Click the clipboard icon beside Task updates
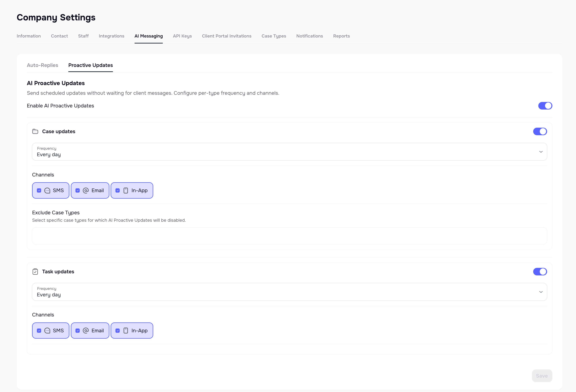This screenshot has height=392, width=576. pos(35,272)
